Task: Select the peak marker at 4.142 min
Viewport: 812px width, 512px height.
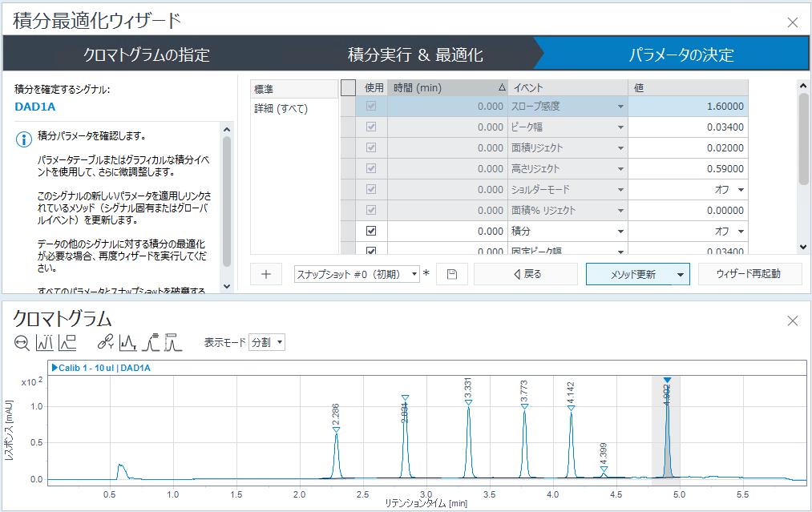Action: 572,408
